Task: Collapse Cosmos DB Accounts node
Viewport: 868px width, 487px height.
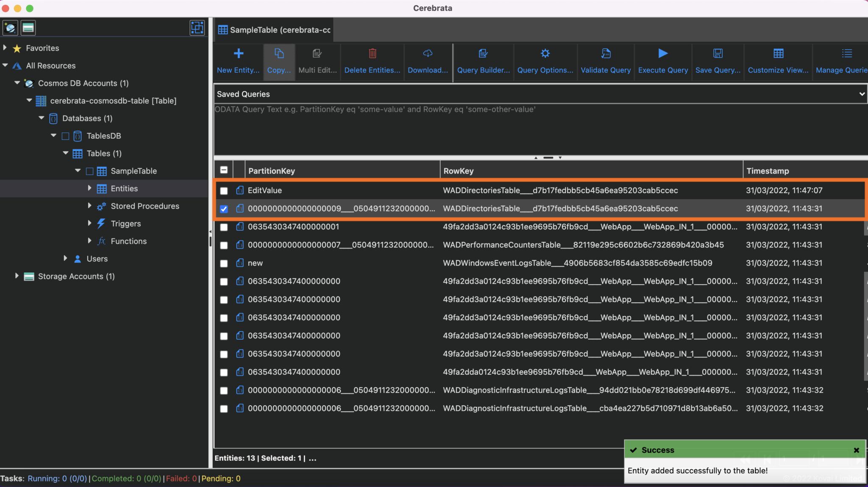Action: click(x=17, y=83)
